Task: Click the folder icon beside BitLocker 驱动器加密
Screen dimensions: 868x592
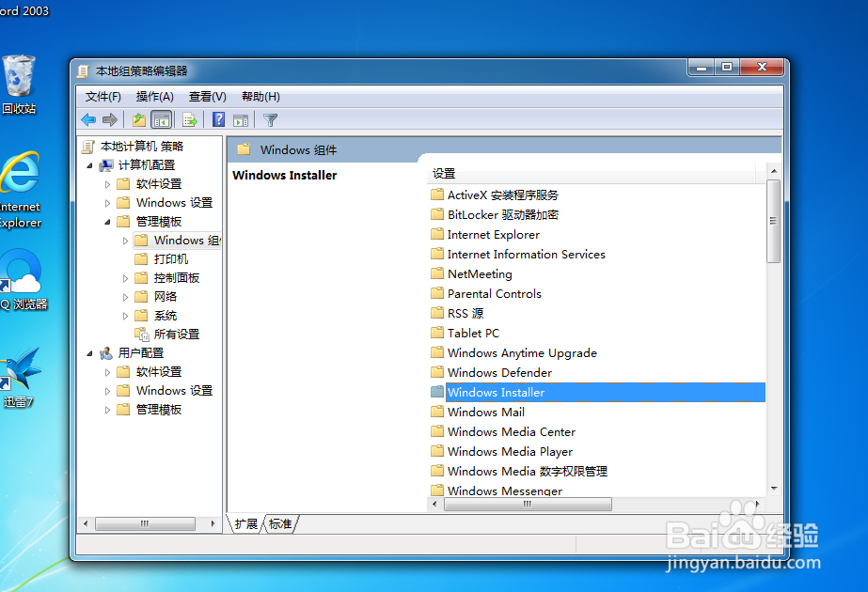Action: pos(437,214)
